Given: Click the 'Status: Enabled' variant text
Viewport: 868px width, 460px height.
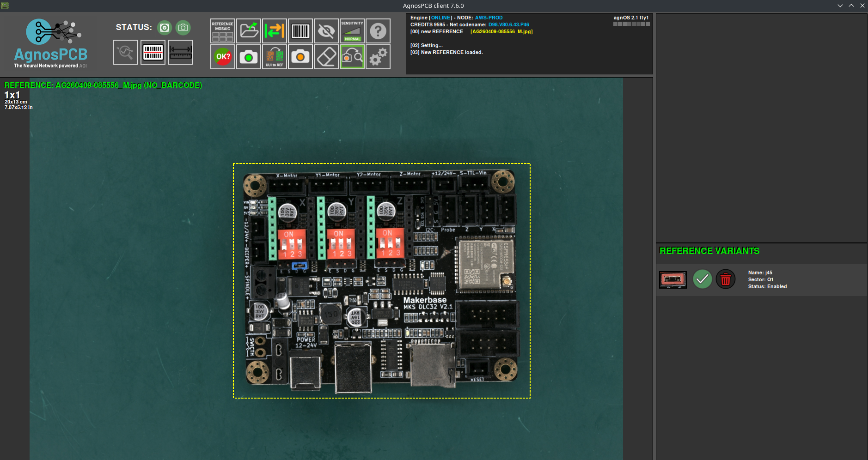Looking at the screenshot, I should point(768,286).
